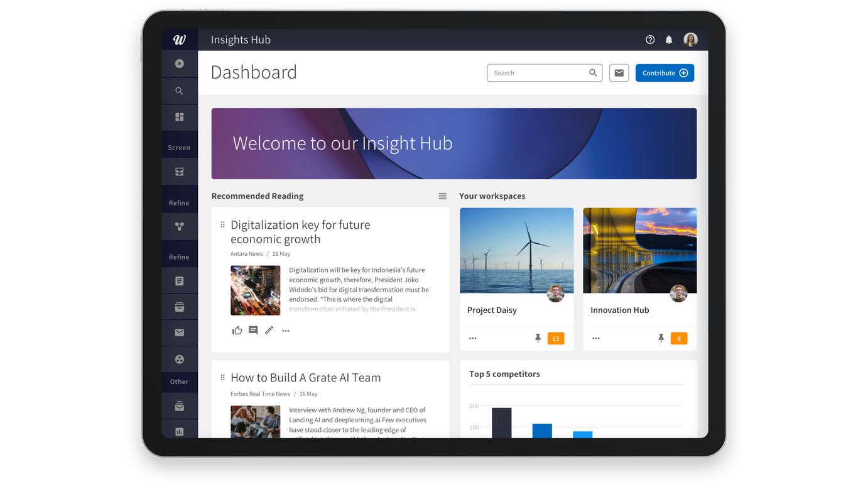Expand more options on Innovation Hub card
Screen dimensions: 868x489
[x=596, y=338]
